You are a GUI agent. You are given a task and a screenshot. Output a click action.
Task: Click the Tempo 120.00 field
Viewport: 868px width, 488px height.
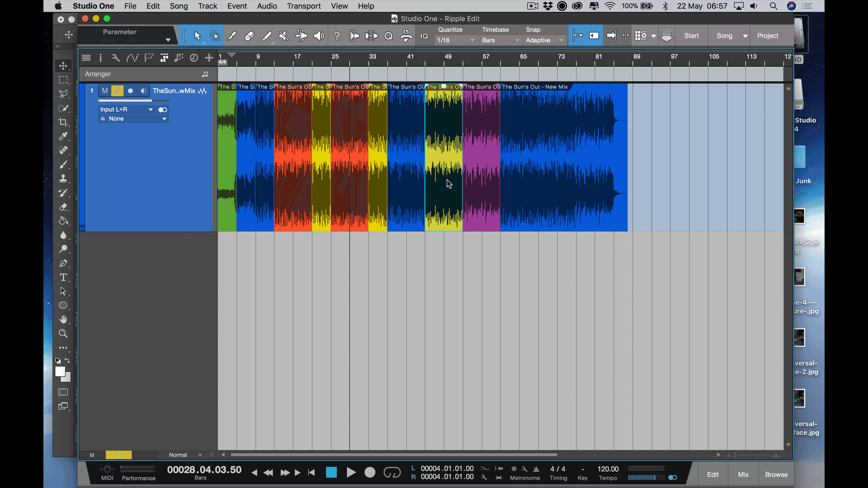[x=608, y=469]
